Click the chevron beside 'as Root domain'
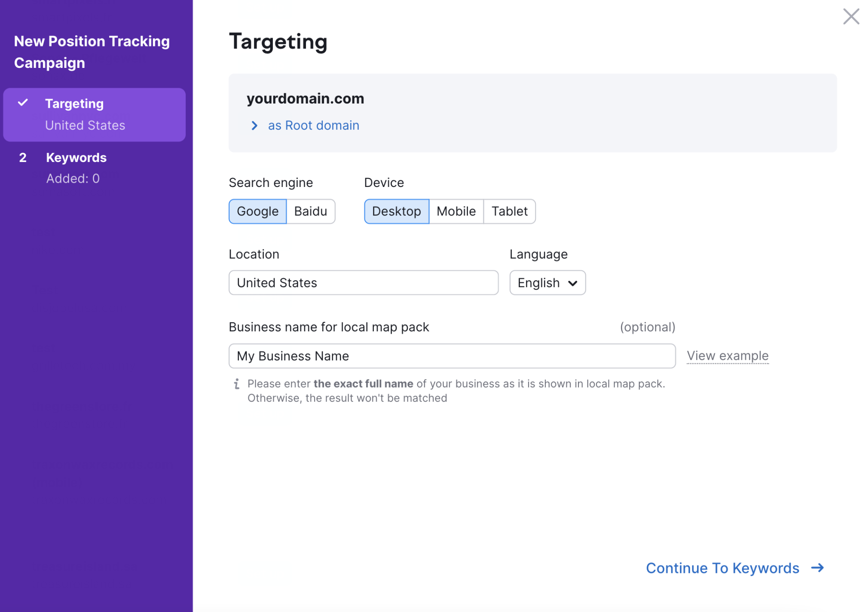The width and height of the screenshot is (868, 612). [254, 125]
